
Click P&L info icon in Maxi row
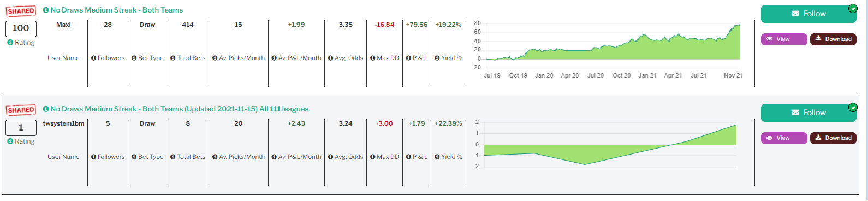[409, 58]
